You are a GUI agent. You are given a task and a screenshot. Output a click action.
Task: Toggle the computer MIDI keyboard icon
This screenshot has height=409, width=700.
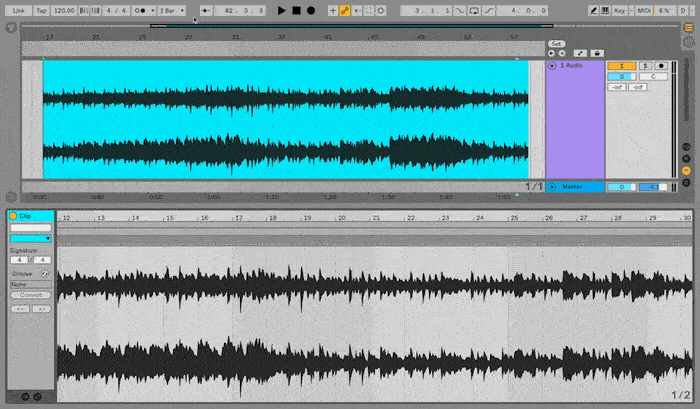(605, 10)
